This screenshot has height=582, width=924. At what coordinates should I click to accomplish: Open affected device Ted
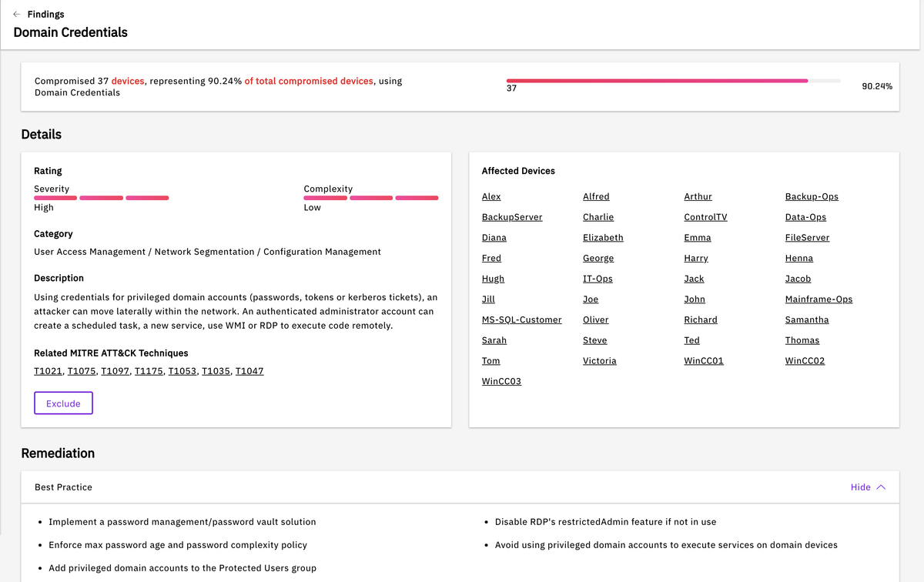[691, 340]
